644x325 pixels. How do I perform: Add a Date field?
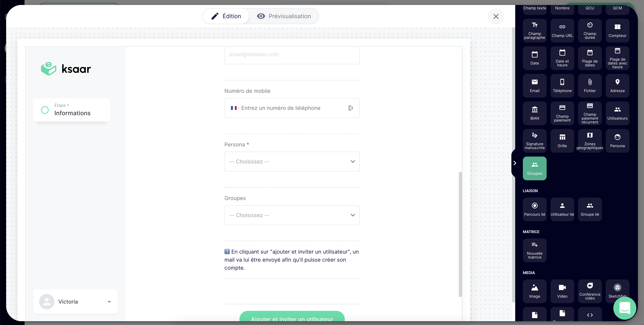(x=535, y=58)
